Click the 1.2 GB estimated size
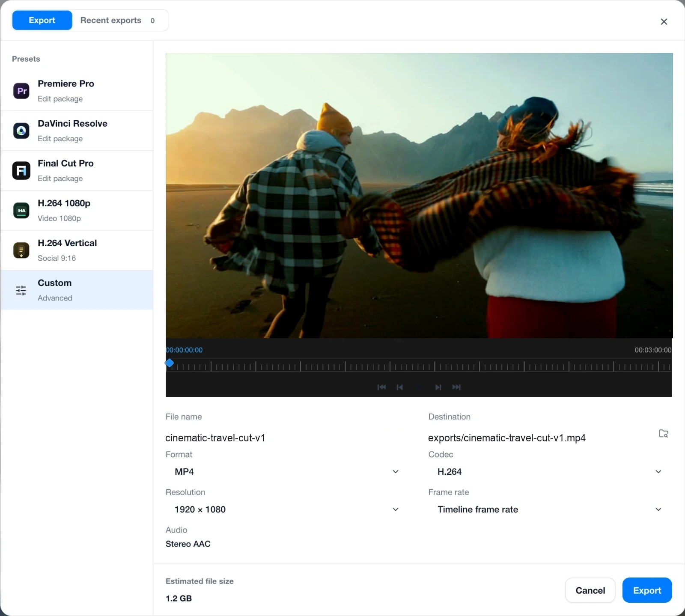This screenshot has width=685, height=616. (179, 598)
